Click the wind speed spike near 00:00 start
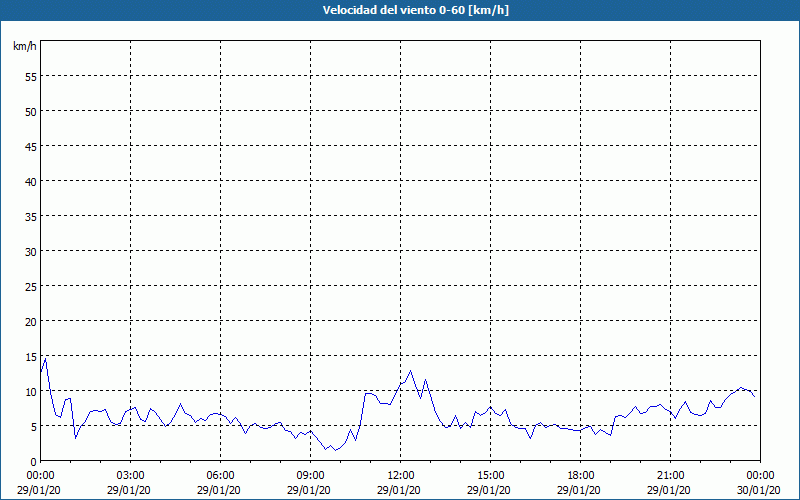 [45, 359]
